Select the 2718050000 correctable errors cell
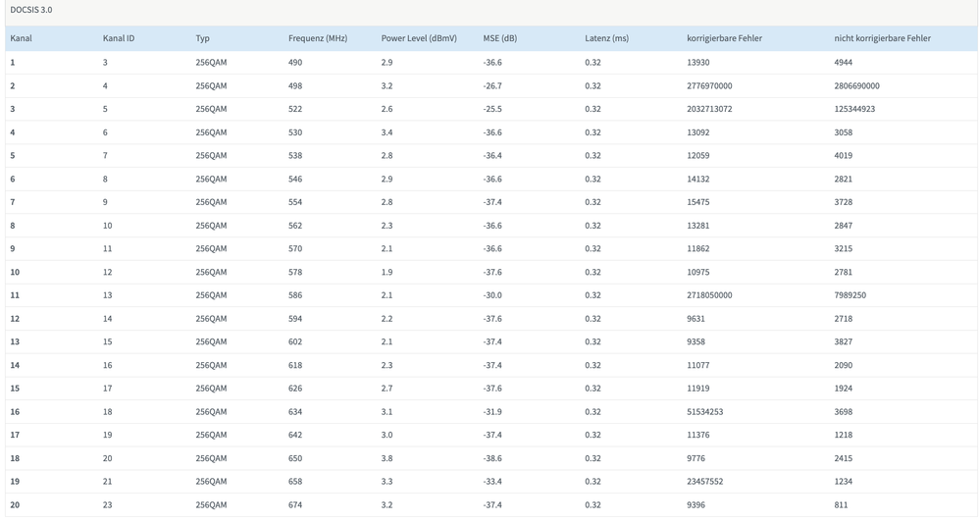The image size is (980, 522). click(x=709, y=295)
